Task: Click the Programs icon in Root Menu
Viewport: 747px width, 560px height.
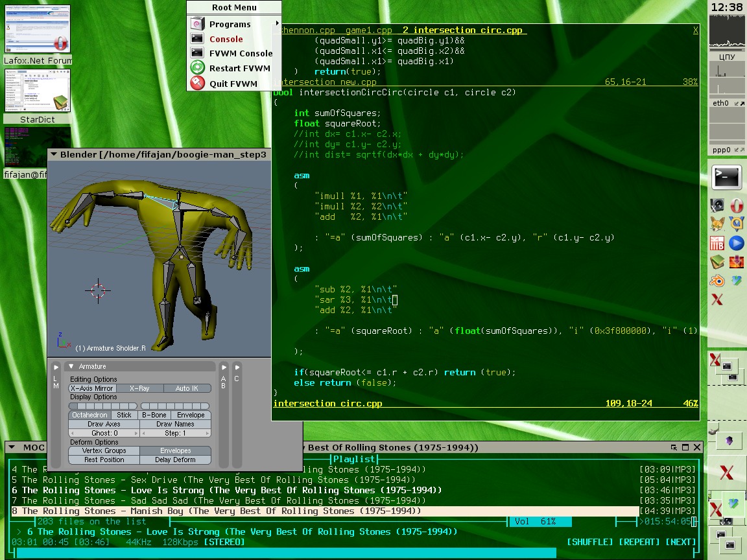Action: 197,24
